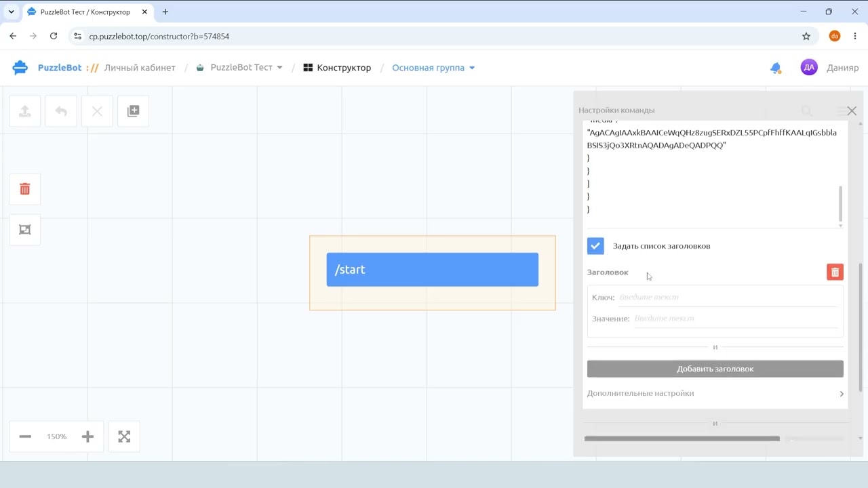Zoom out with the minus icon
868x488 pixels.
click(x=25, y=436)
